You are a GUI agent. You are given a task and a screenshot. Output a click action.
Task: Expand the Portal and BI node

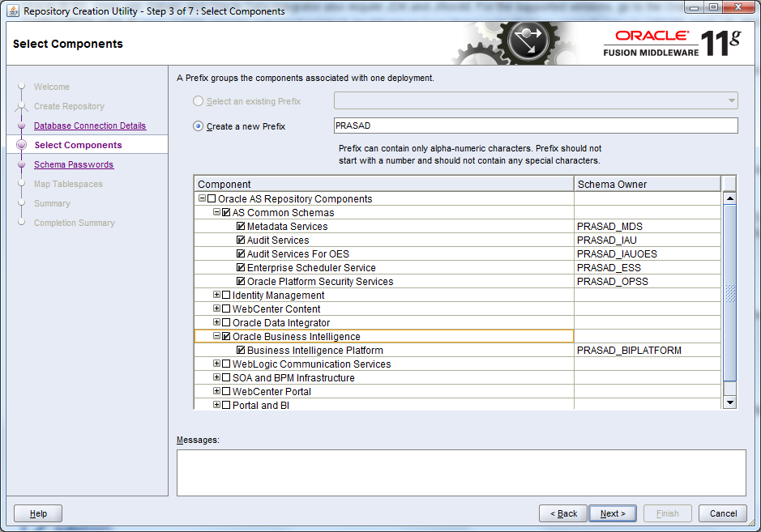click(x=217, y=404)
